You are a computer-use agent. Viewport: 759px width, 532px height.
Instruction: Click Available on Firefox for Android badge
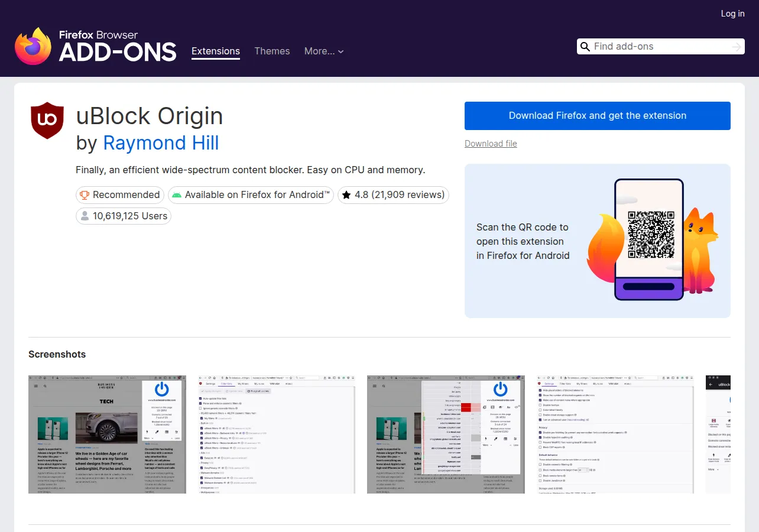(251, 194)
